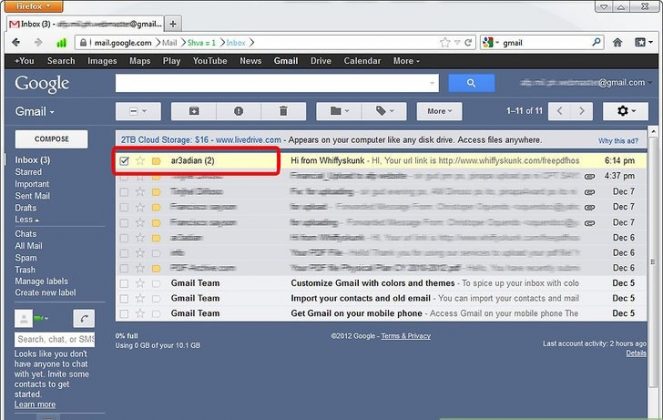
Task: Click the phone call icon in chat
Action: 84,319
